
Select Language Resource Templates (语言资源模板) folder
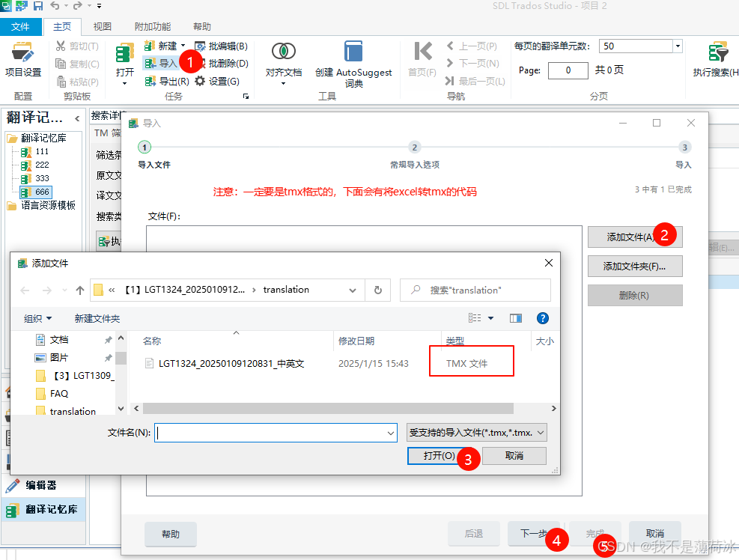tap(41, 205)
